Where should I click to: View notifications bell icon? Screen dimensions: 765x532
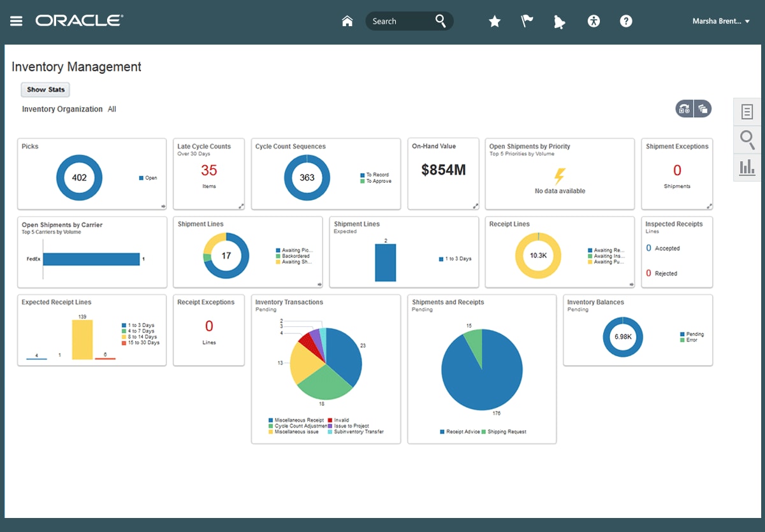[x=560, y=22]
